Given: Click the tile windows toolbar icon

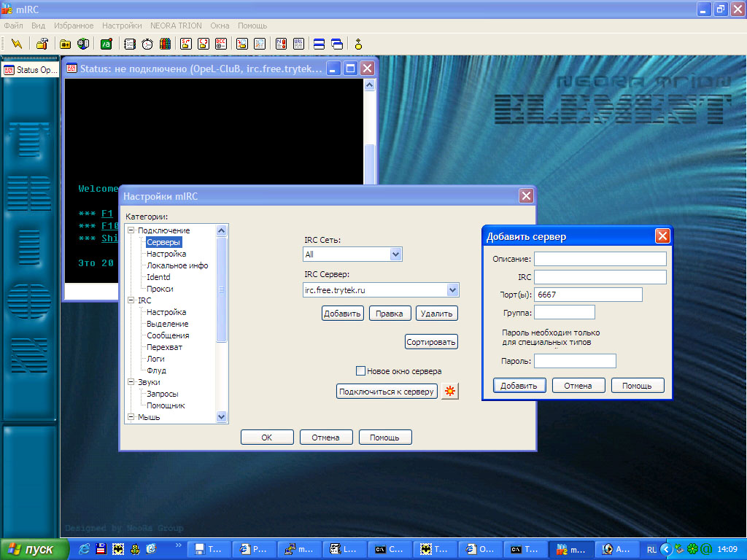Looking at the screenshot, I should tap(320, 44).
